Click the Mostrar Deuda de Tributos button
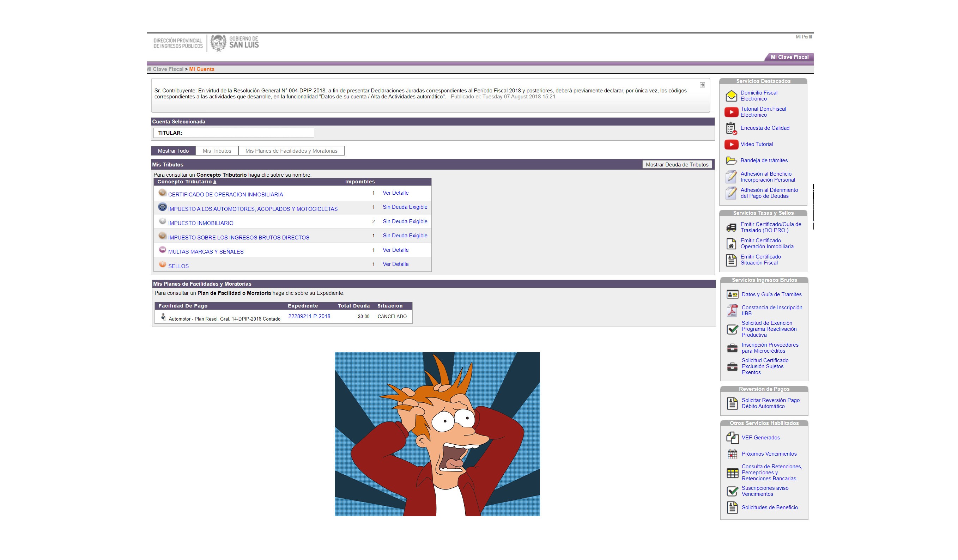 (x=677, y=165)
